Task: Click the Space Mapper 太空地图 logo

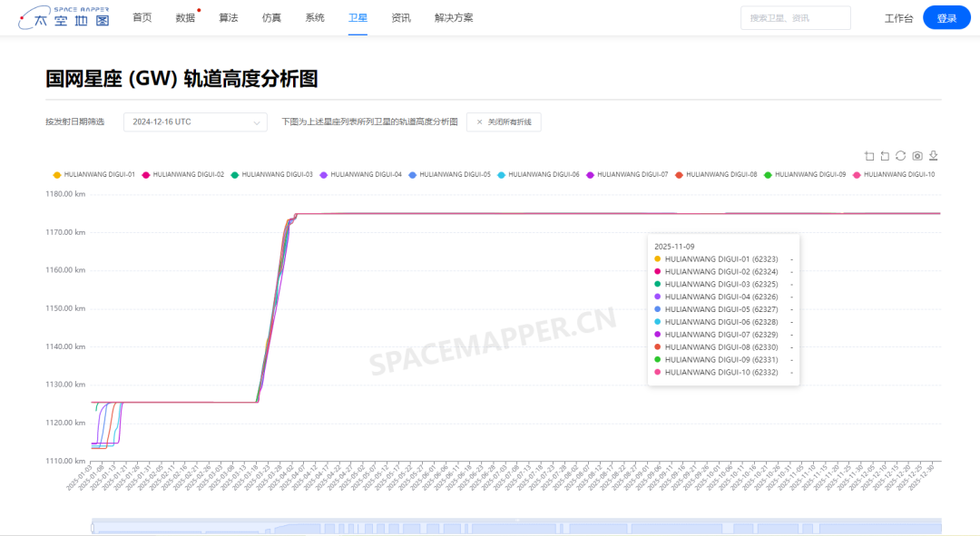Action: [64, 17]
